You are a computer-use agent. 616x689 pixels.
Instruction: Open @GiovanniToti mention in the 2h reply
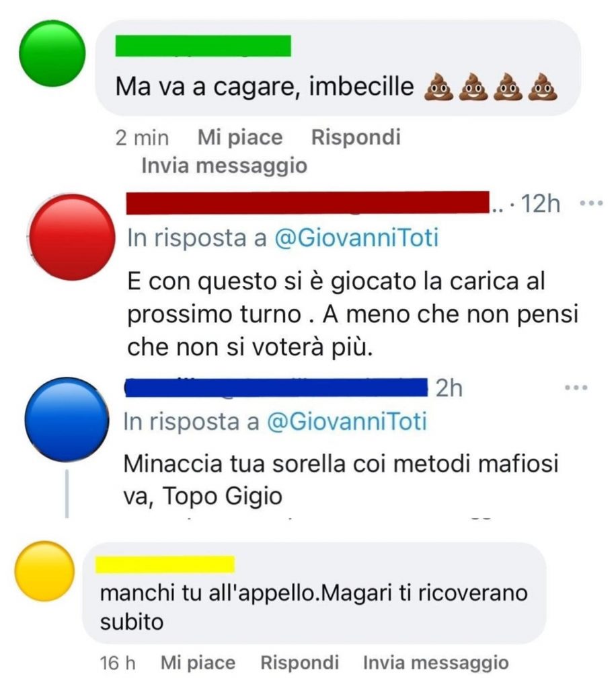click(347, 422)
